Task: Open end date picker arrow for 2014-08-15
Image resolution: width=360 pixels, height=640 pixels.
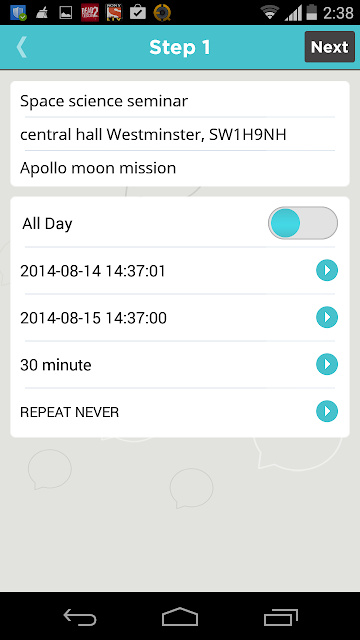Action: (327, 317)
